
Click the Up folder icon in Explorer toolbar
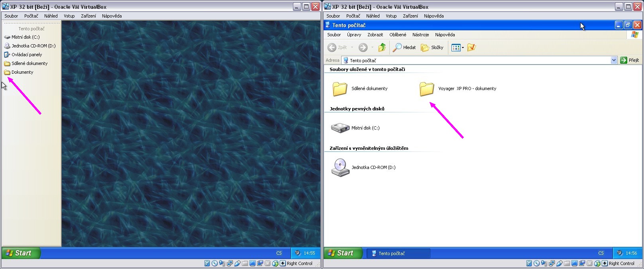tap(382, 47)
